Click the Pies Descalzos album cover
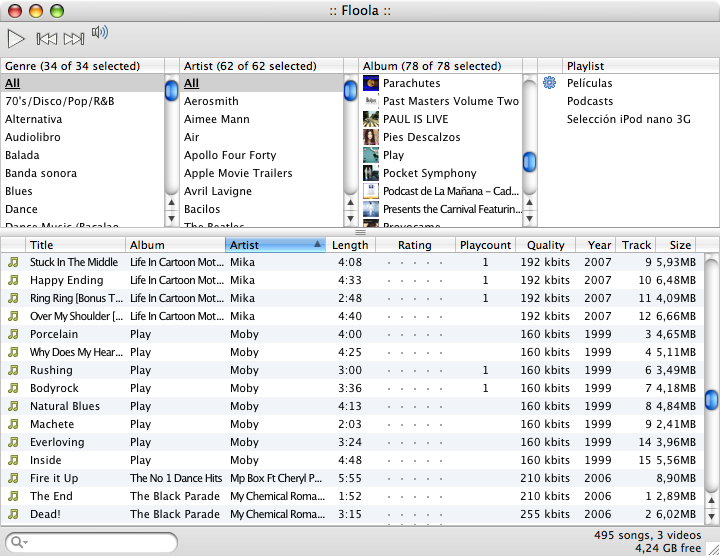This screenshot has width=720, height=556. tap(371, 137)
